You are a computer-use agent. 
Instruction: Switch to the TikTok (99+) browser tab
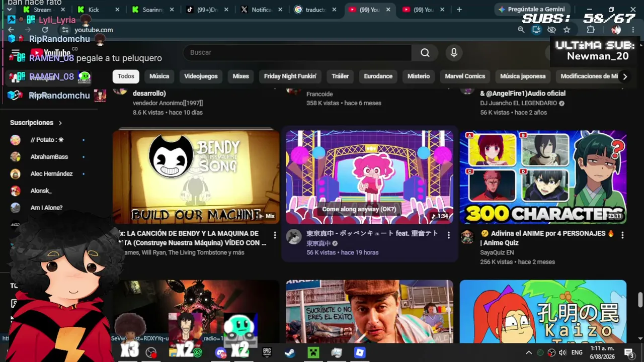(207, 10)
